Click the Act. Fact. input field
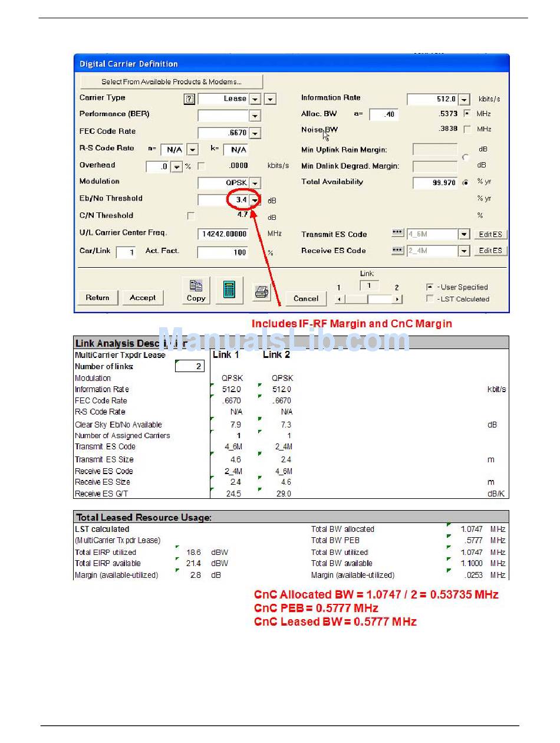 coord(223,252)
